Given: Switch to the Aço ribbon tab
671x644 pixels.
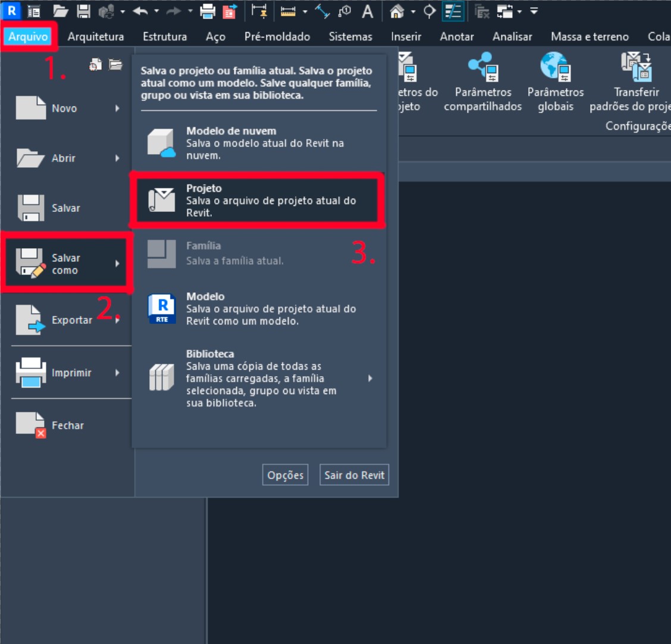Looking at the screenshot, I should 216,37.
